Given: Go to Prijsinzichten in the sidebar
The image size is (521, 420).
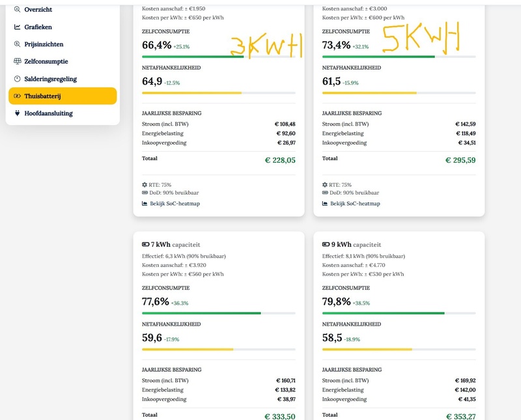Looking at the screenshot, I should (63, 44).
